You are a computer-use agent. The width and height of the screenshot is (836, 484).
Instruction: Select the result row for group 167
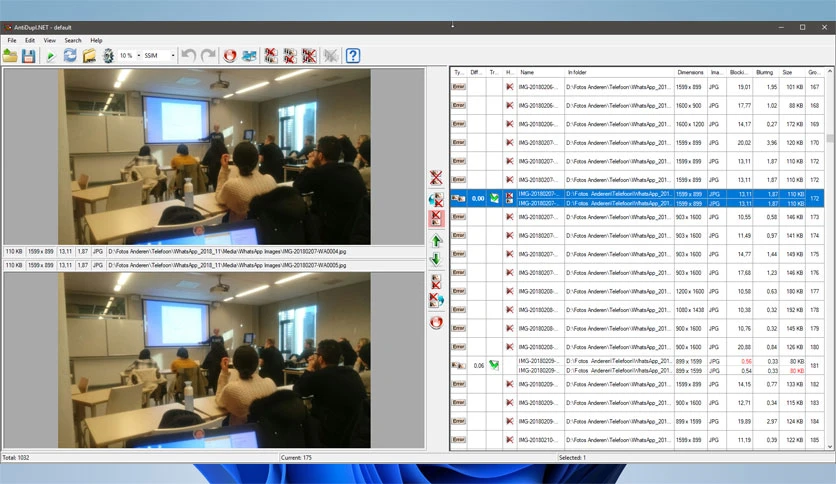637,86
